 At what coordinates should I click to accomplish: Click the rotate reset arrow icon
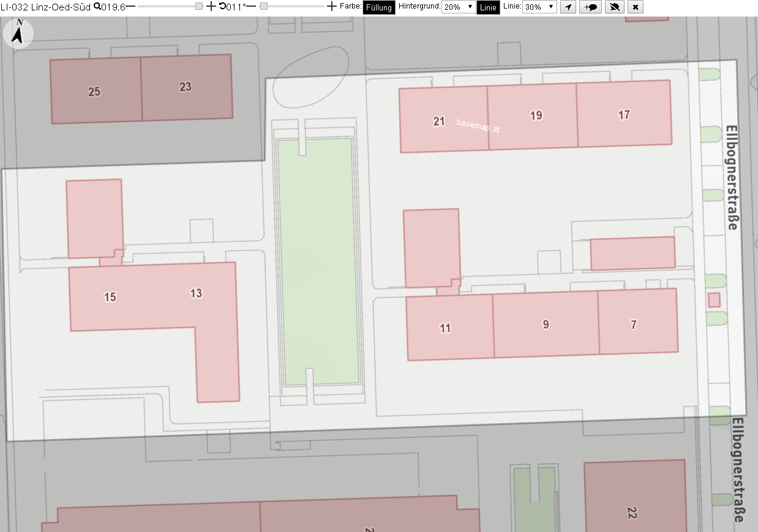point(222,6)
